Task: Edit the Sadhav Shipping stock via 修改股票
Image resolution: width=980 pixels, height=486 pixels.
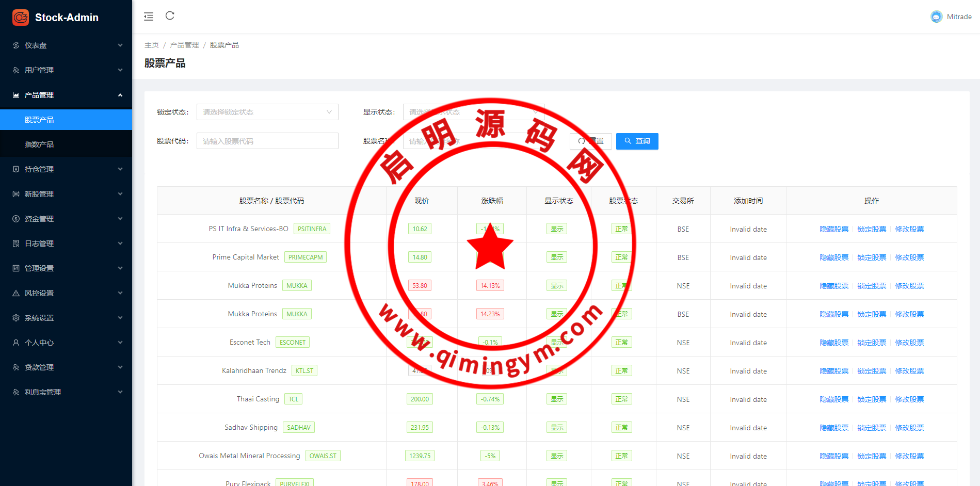Action: pos(909,428)
